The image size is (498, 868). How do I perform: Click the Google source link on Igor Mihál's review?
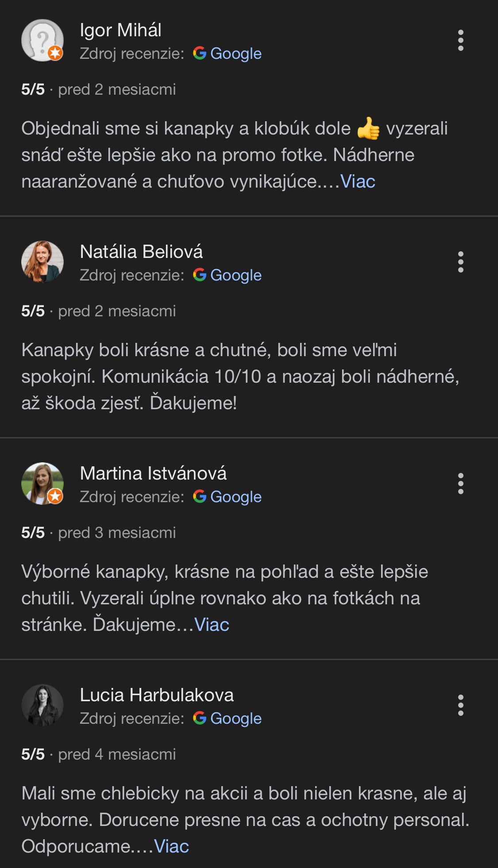pyautogui.click(x=235, y=54)
